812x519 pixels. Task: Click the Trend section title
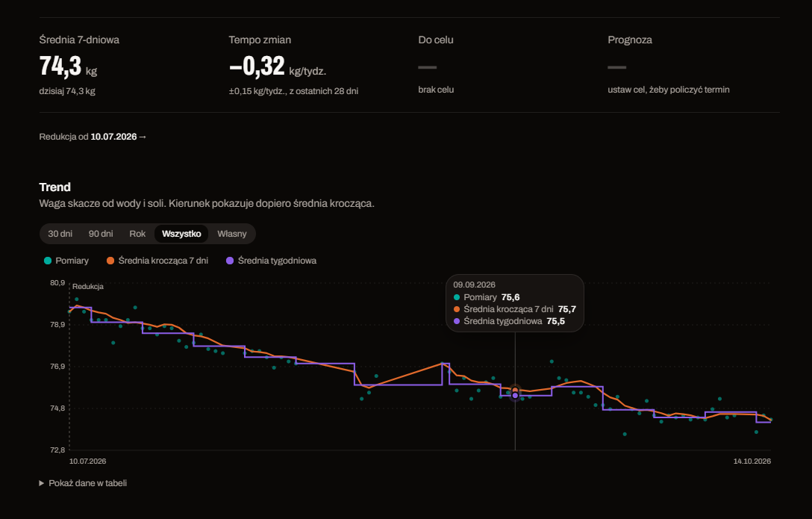[x=55, y=187]
